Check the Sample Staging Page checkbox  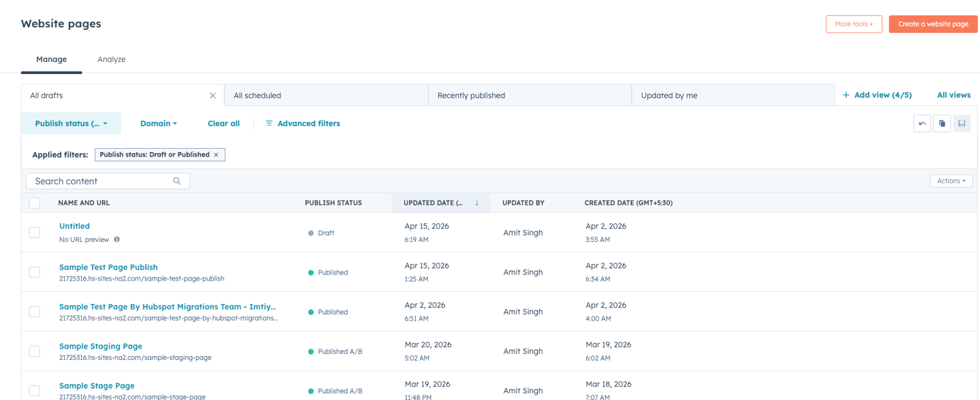click(35, 351)
